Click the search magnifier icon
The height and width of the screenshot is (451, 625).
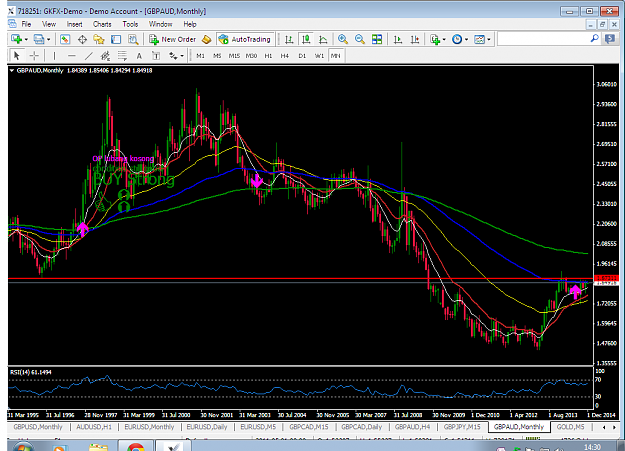(594, 39)
